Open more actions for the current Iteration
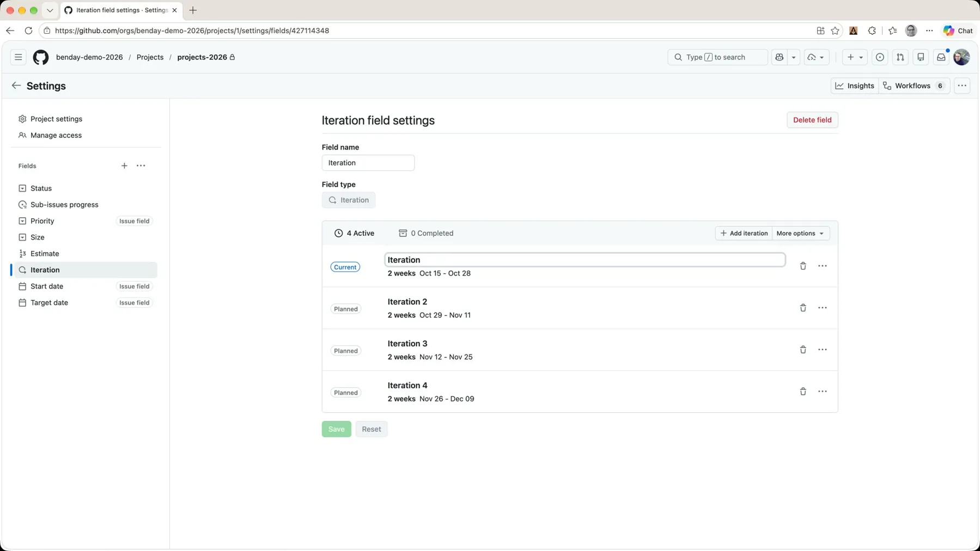Viewport: 980px width, 551px height. pos(823,266)
